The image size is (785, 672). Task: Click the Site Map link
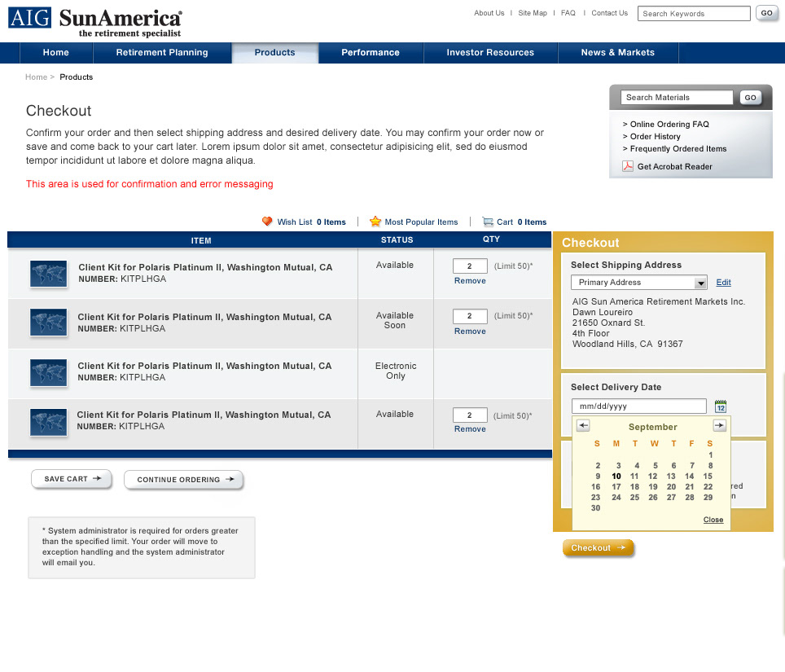pos(533,13)
